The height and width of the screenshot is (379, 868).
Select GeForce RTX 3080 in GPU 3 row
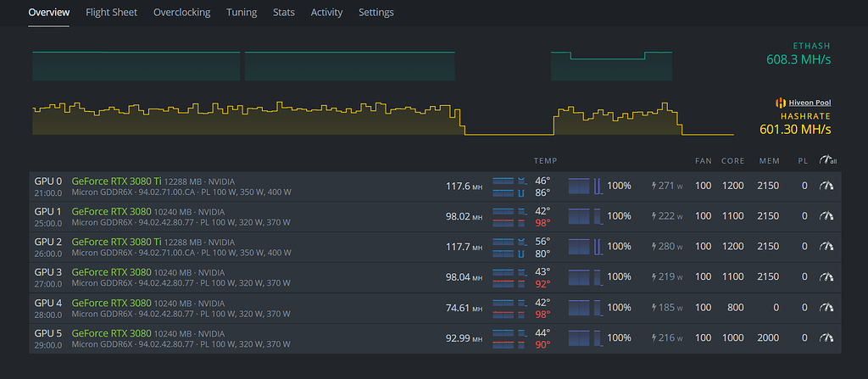[111, 272]
